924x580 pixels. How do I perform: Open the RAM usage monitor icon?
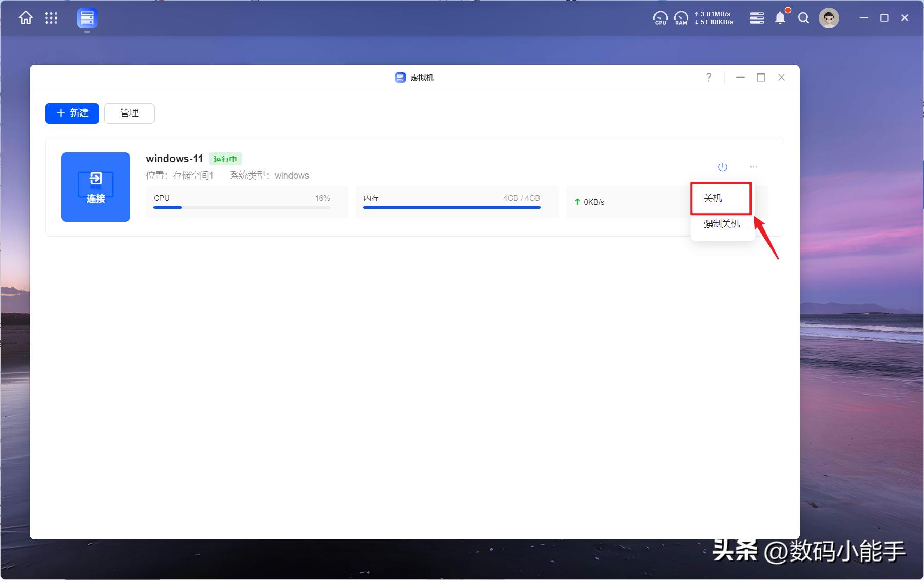click(681, 18)
